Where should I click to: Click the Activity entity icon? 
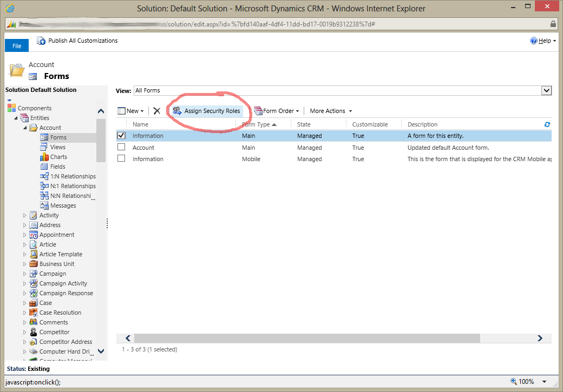(34, 215)
